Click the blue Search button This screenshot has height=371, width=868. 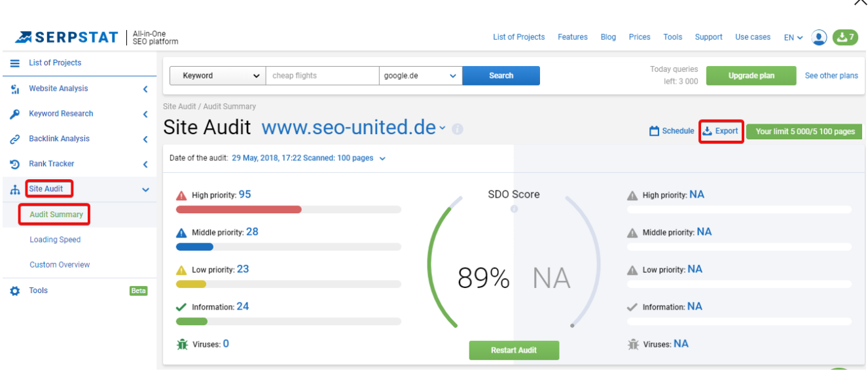pyautogui.click(x=501, y=76)
